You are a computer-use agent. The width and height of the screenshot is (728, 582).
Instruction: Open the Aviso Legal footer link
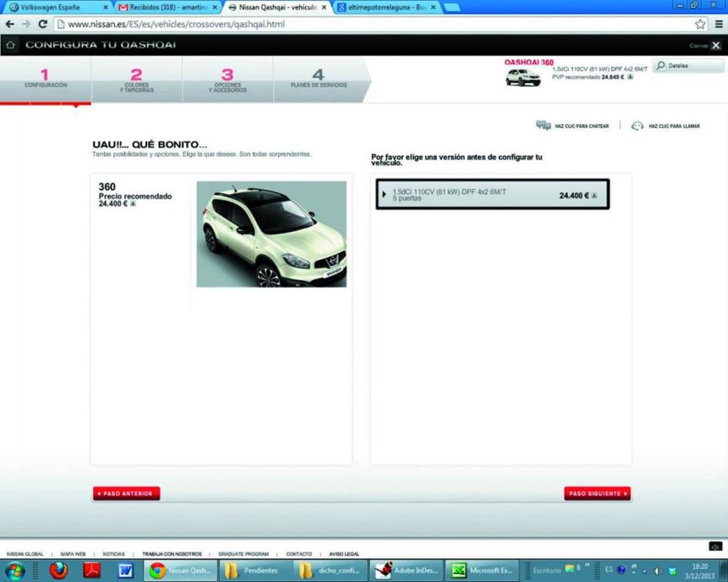[x=344, y=554]
